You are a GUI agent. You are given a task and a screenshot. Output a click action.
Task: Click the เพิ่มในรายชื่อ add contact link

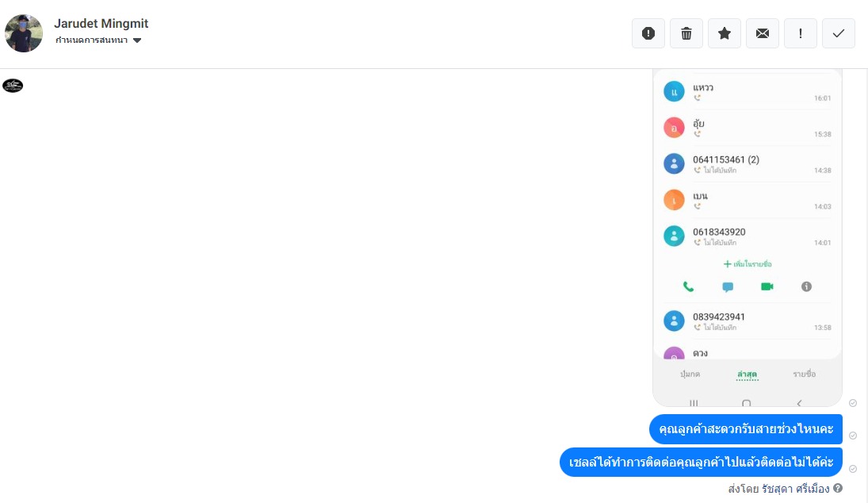[748, 264]
